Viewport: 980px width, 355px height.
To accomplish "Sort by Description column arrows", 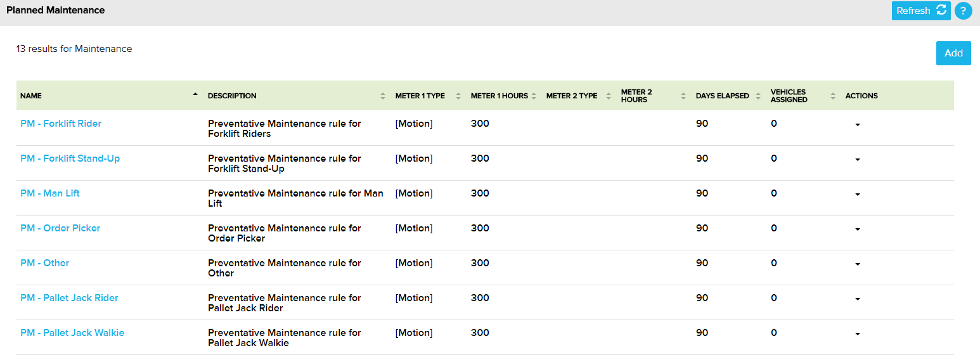I will [382, 96].
